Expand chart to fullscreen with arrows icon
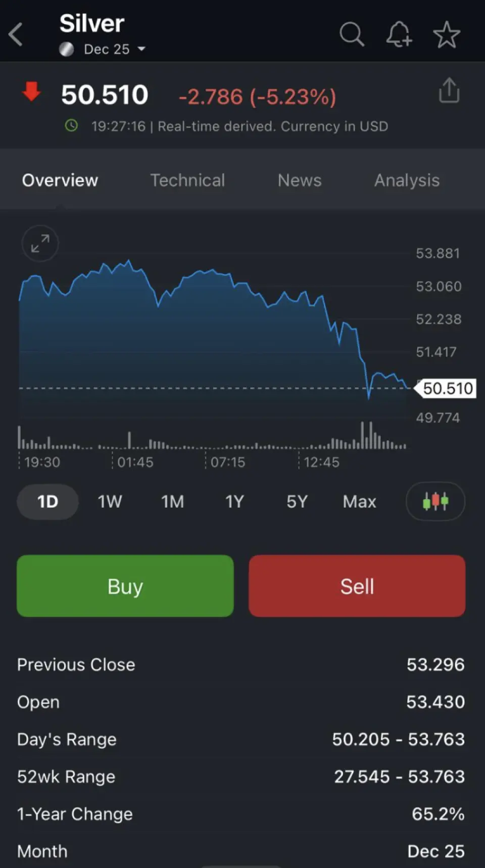This screenshot has width=485, height=868. pos(40,243)
